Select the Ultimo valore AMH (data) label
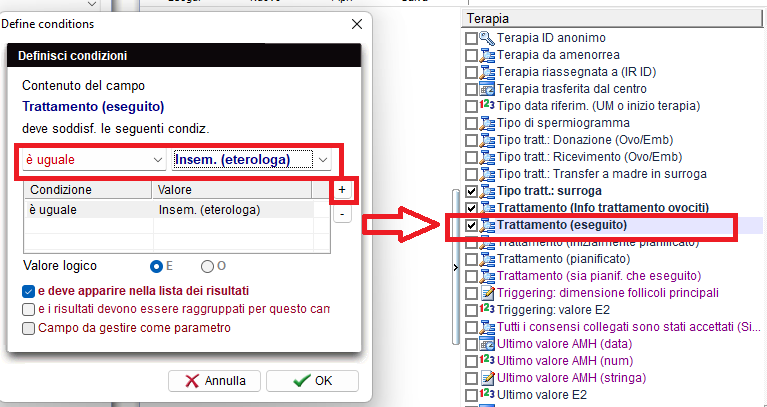This screenshot has height=407, width=767. click(x=564, y=344)
